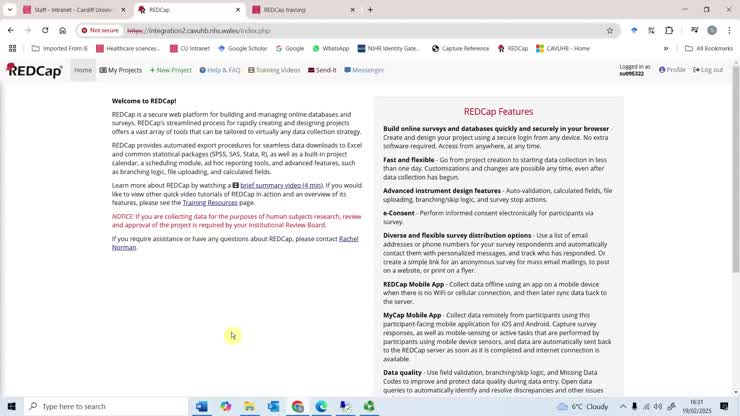
Task: Open the tab search dropdown arrow
Action: click(x=9, y=10)
